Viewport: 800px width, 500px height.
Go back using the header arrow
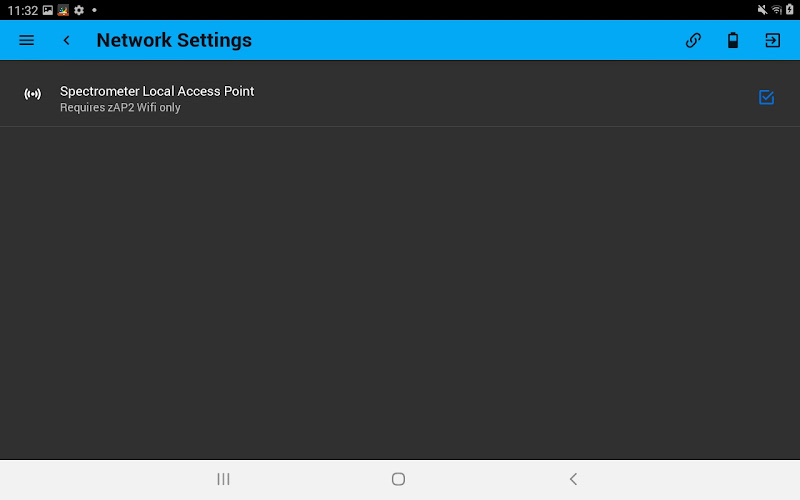pyautogui.click(x=66, y=40)
